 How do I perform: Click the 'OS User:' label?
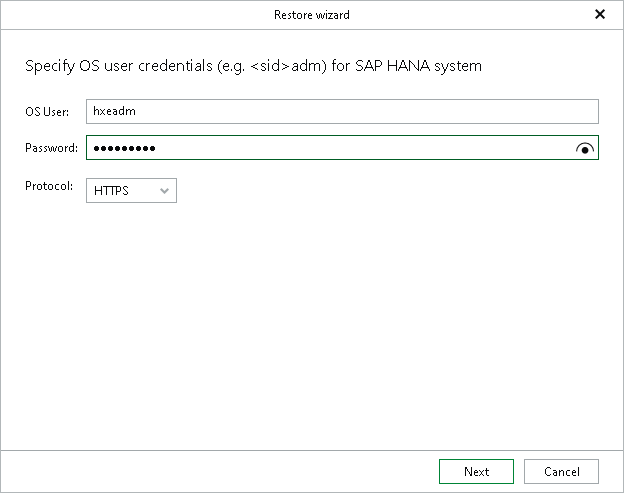pos(47,112)
